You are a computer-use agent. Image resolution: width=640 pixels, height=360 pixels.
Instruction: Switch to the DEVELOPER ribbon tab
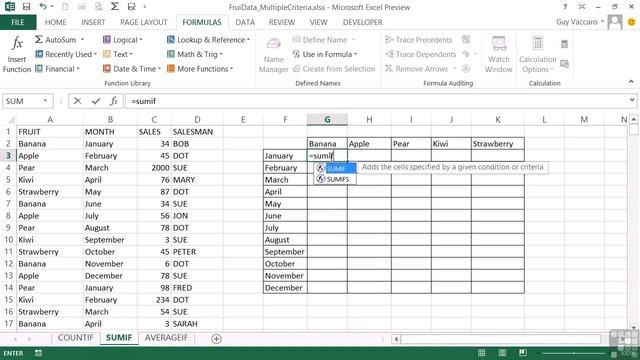point(362,22)
